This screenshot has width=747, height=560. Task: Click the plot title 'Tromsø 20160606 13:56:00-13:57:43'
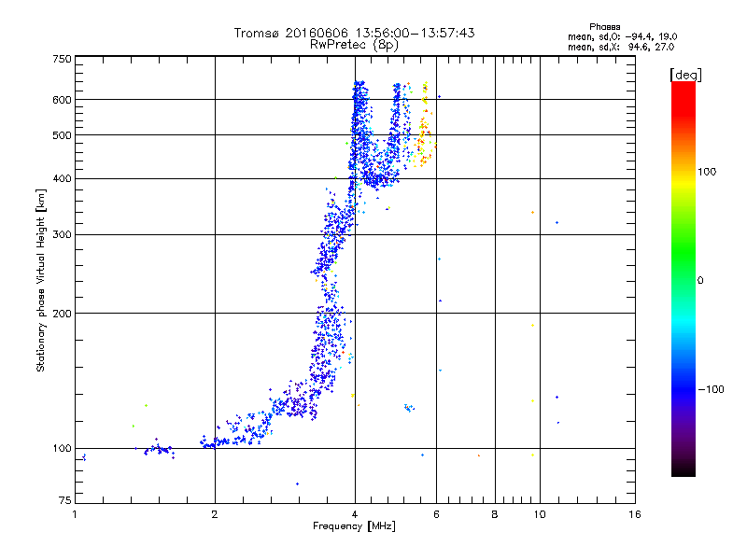pyautogui.click(x=354, y=33)
